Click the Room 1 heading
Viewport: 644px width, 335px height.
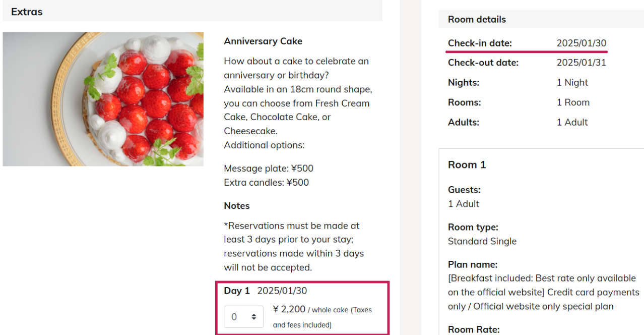(467, 165)
